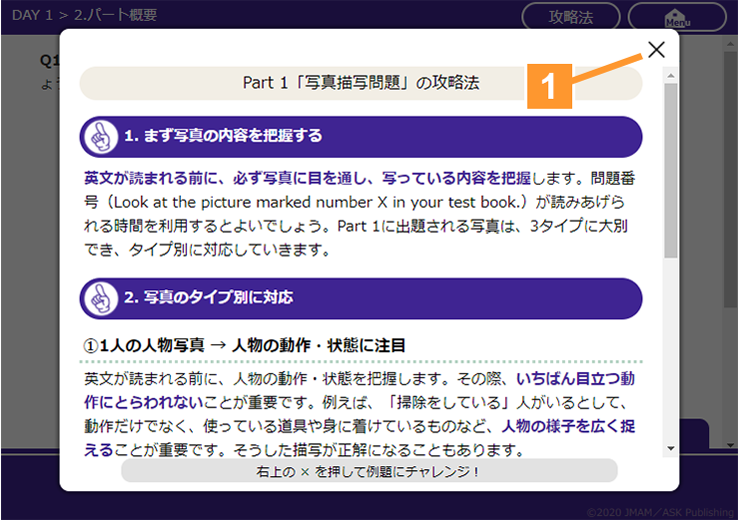The height and width of the screenshot is (520, 740).
Task: Click the DAY 1 breadcrumb text
Action: [32, 15]
